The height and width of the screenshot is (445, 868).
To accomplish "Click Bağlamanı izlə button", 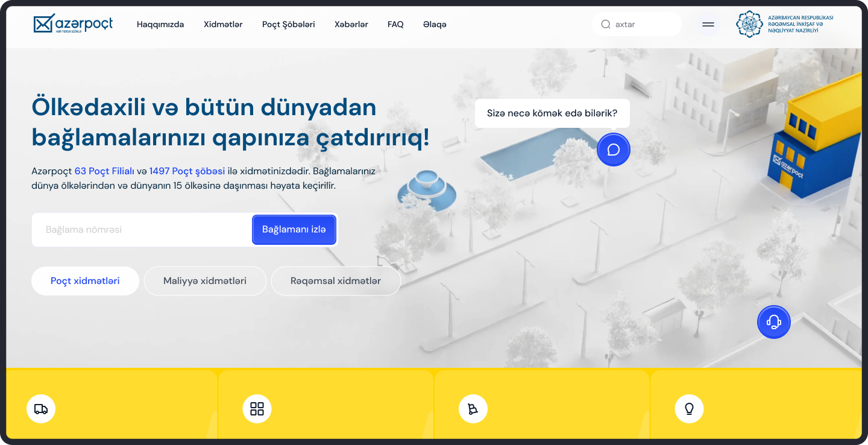I will click(294, 230).
